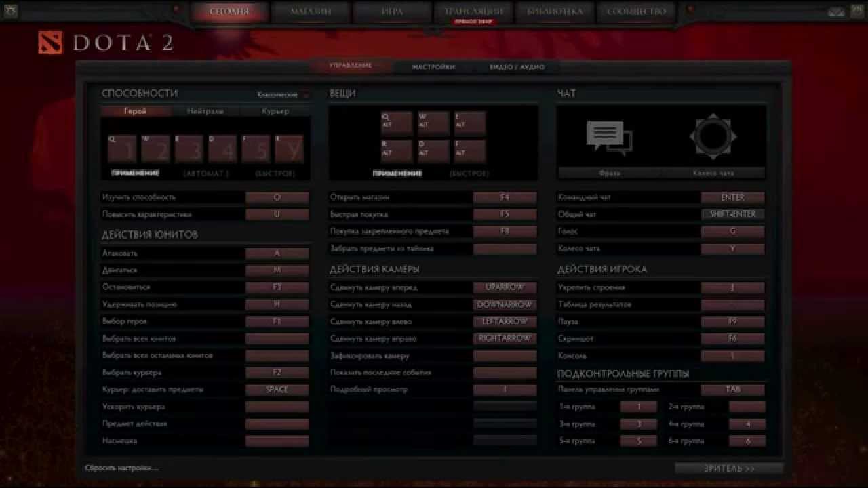Image resolution: width=868 pixels, height=488 pixels.
Task: Select ability slot 2 bound to W
Action: 155,148
